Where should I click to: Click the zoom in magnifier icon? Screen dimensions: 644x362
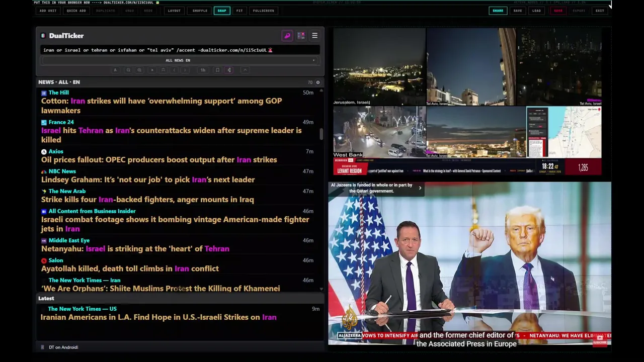139,70
